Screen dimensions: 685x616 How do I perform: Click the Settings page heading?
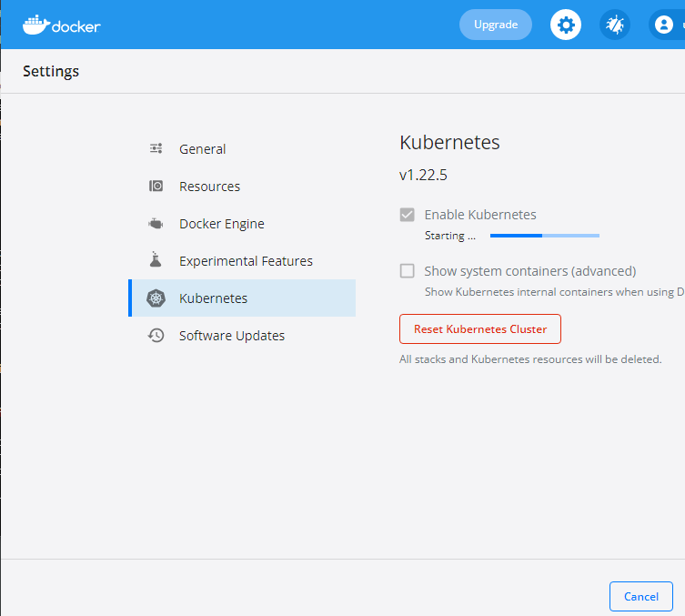tap(51, 71)
